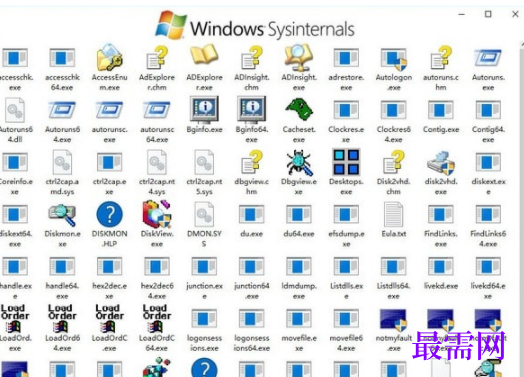
Task: Open the disk2vhd.exe drive icon
Action: pos(441,163)
